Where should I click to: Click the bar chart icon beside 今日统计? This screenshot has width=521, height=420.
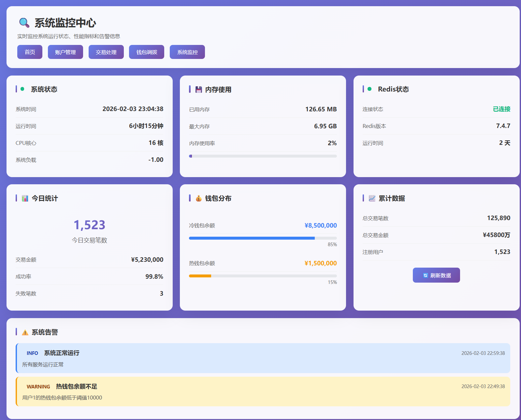click(x=25, y=198)
